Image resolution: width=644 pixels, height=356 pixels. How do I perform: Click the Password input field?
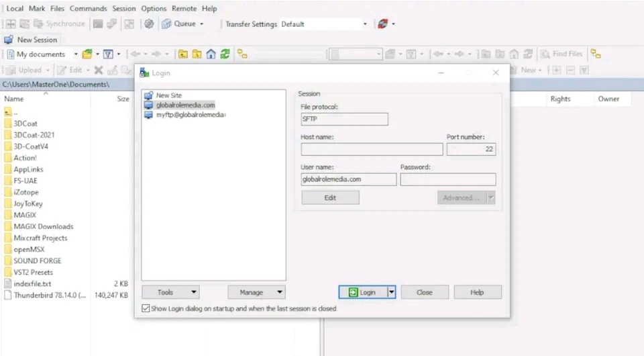point(448,179)
